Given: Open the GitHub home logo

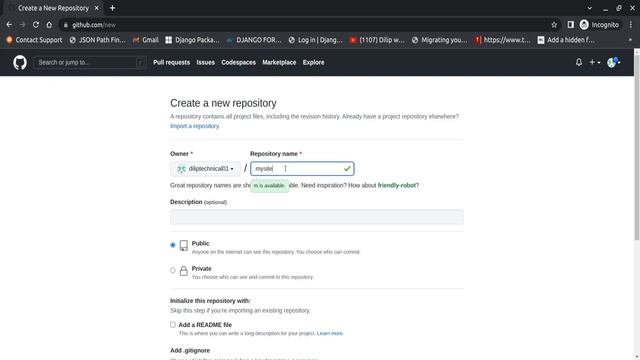Looking at the screenshot, I should coord(20,62).
